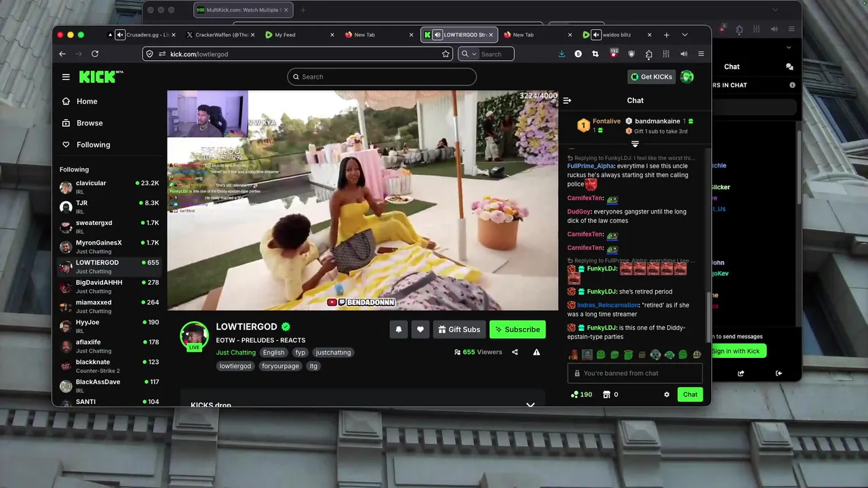Open the screenshot crop extension icon
This screenshot has height=488, width=868.
(x=595, y=54)
